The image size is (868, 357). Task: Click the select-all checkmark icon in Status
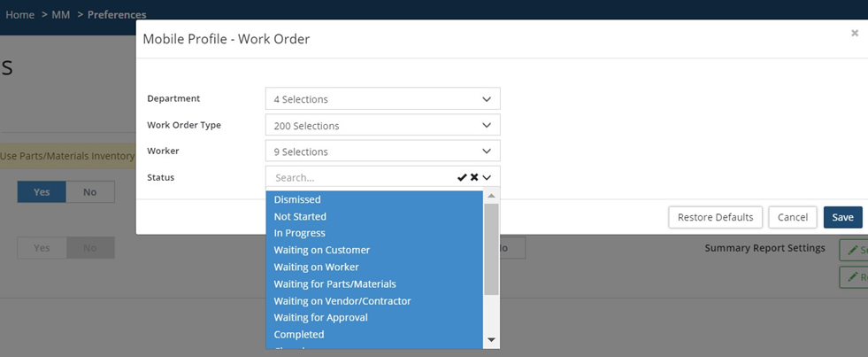coord(462,177)
